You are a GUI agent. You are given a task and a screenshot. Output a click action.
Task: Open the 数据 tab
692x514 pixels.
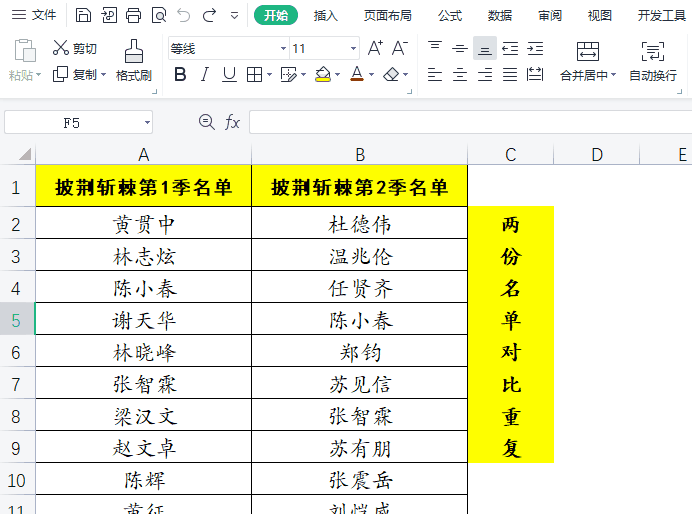(x=500, y=15)
